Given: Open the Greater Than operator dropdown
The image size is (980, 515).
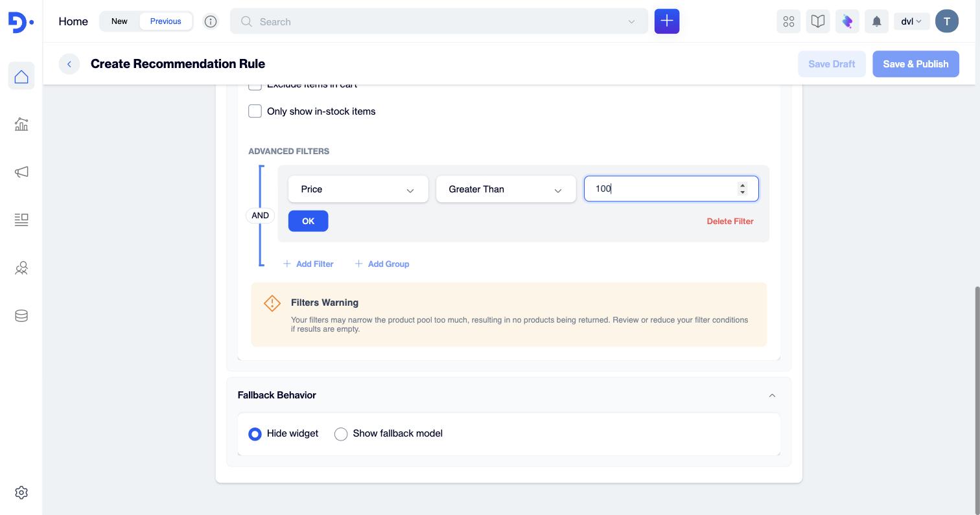Looking at the screenshot, I should pyautogui.click(x=506, y=189).
